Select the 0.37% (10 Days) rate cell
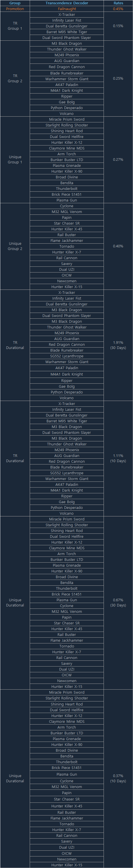133x868 pixels. pyautogui.click(x=118, y=778)
